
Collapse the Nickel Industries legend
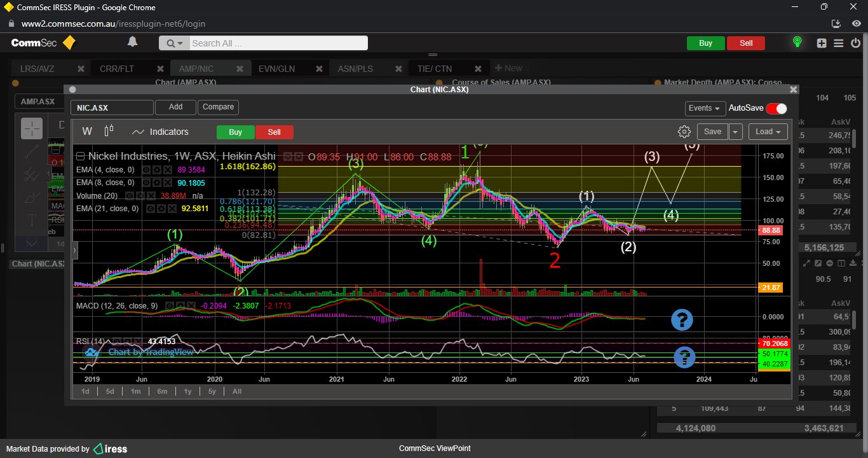[81, 156]
